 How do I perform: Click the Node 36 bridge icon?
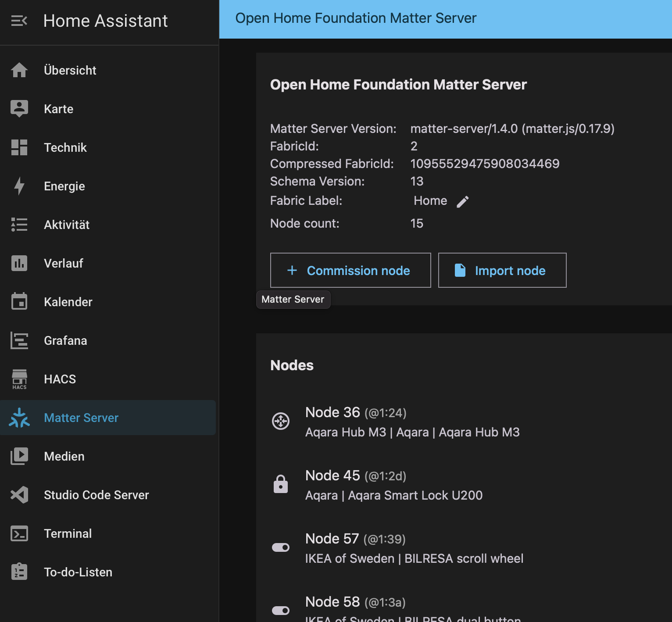(x=281, y=421)
